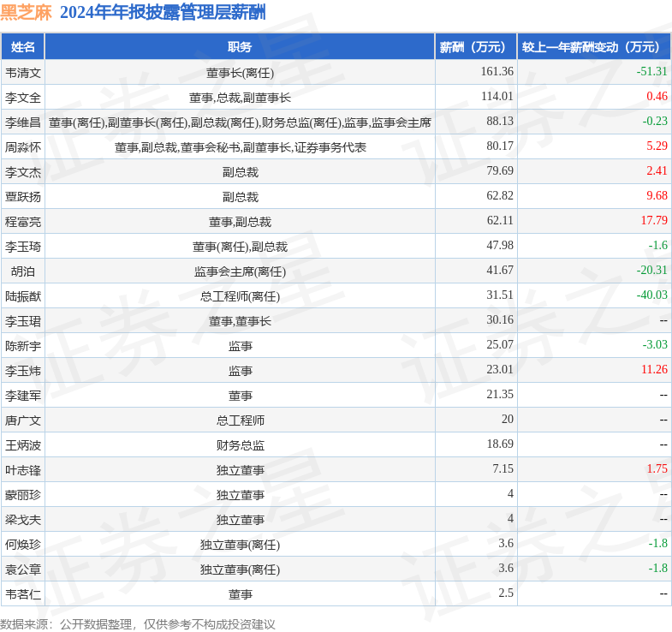Click the position 董事(离任),副总裁

pyautogui.click(x=240, y=247)
